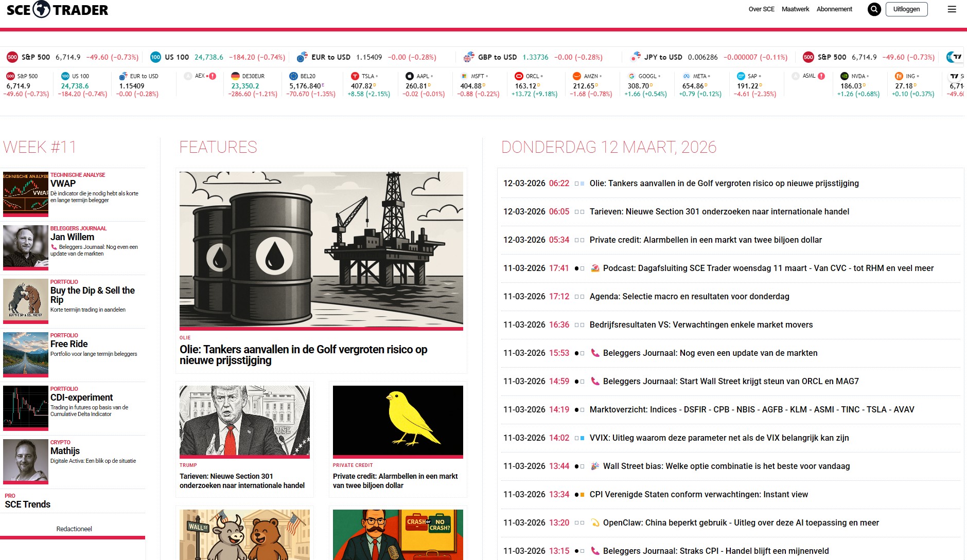Screen dimensions: 967x560
Task: Open the 'Crash or No Crash' image
Action: tap(398, 534)
